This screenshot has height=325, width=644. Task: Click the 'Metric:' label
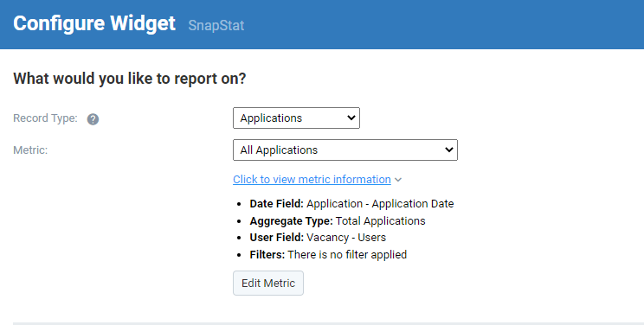pyautogui.click(x=30, y=150)
